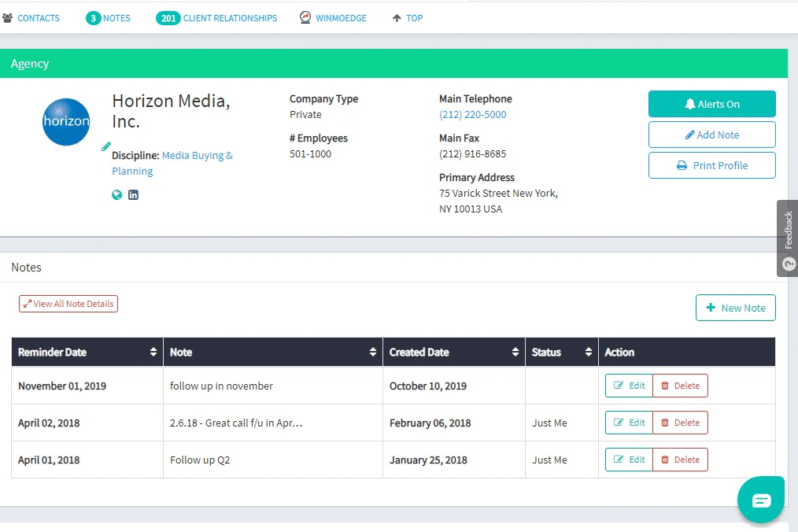Edit the '2.6.18 - Great call' note
798x532 pixels.
tap(629, 423)
